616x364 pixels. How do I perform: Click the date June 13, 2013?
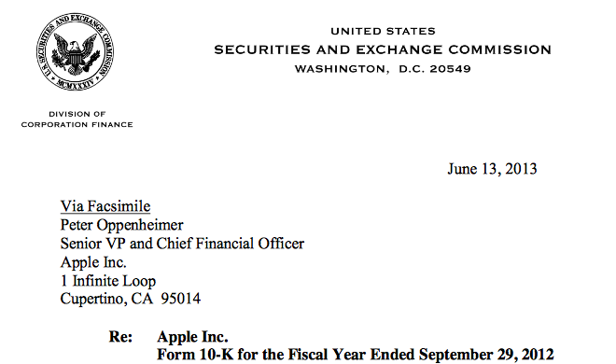click(x=492, y=169)
